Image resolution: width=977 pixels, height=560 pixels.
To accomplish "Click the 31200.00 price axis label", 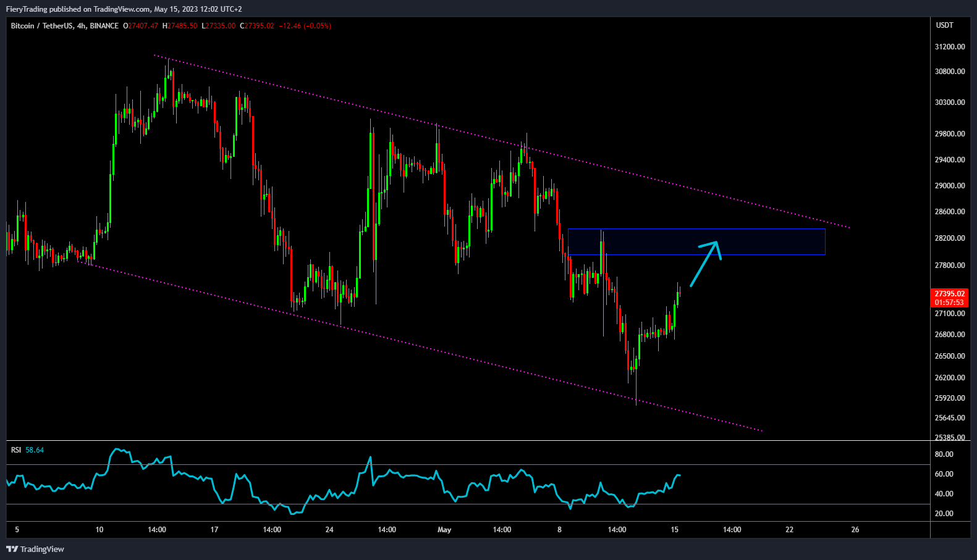I will tap(950, 47).
